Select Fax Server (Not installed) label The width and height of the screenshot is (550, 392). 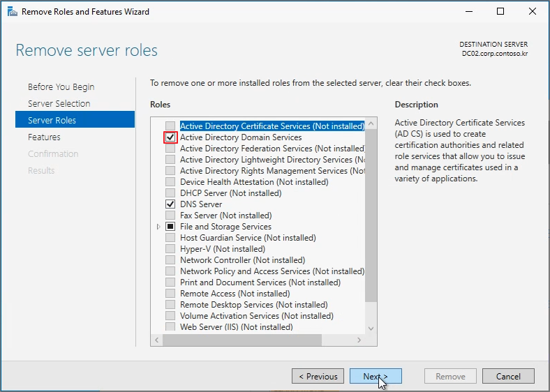(226, 216)
